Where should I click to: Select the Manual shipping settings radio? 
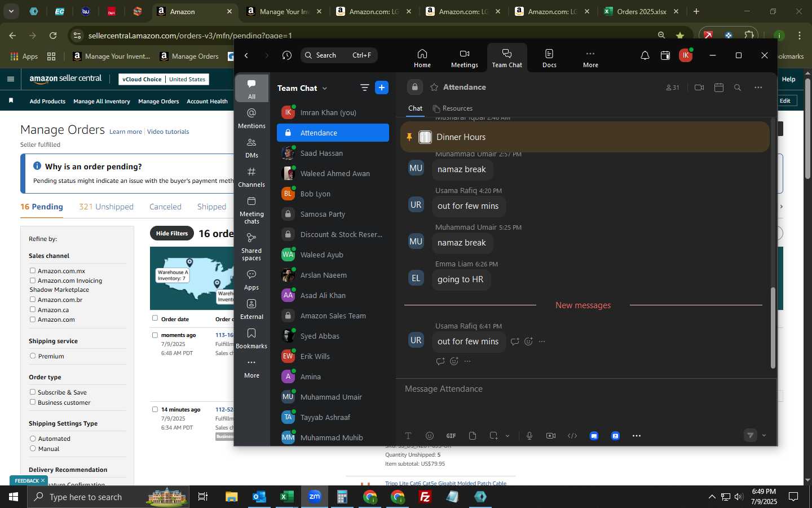coord(33,449)
